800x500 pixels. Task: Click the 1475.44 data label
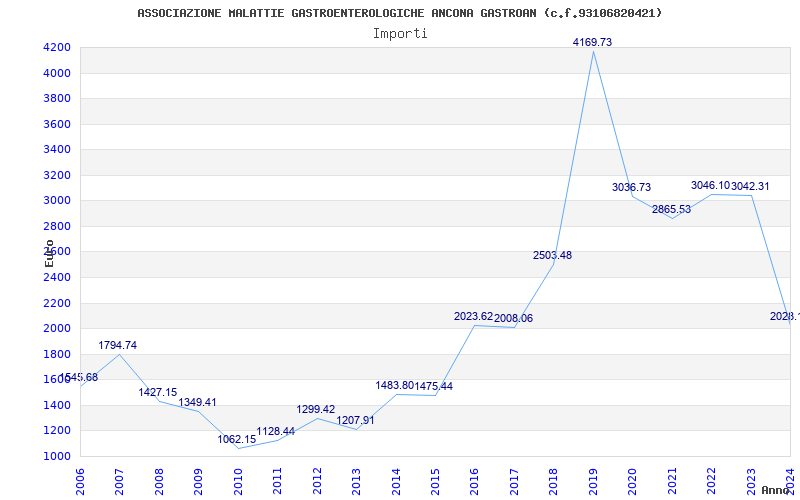click(434, 386)
